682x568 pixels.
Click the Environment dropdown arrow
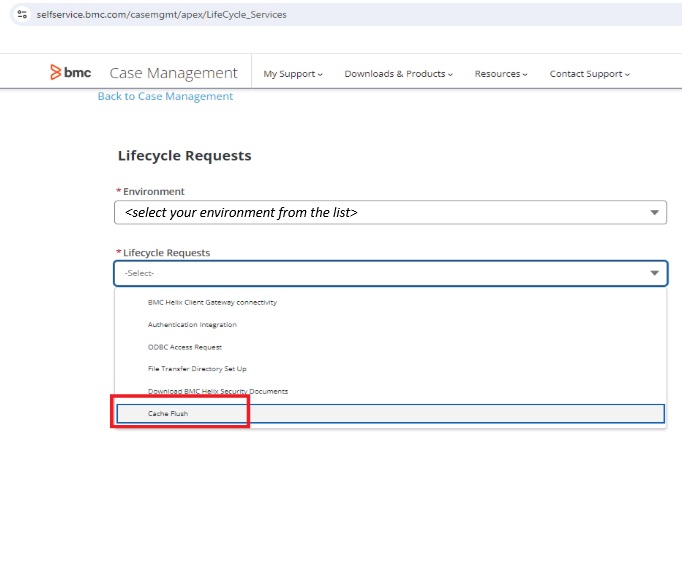[x=654, y=212]
